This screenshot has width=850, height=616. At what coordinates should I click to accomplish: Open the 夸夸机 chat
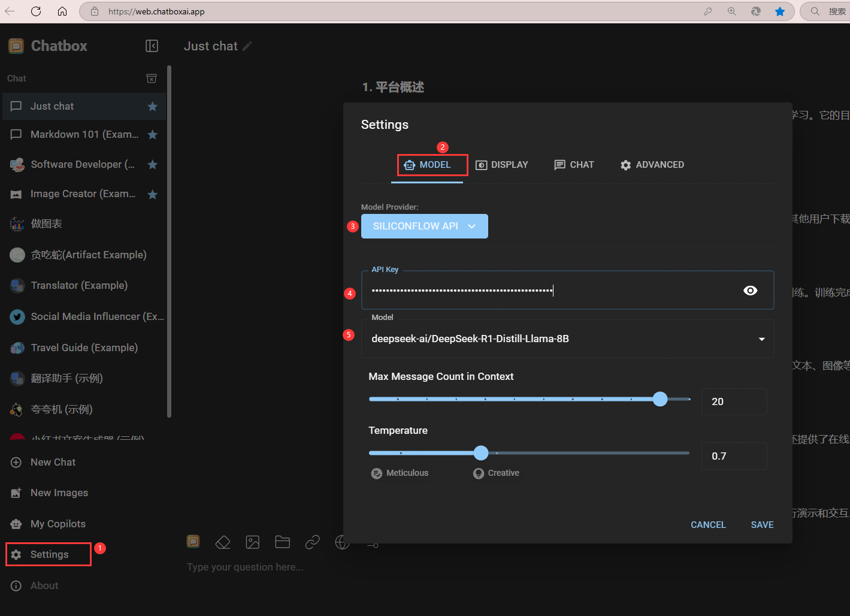(84, 409)
